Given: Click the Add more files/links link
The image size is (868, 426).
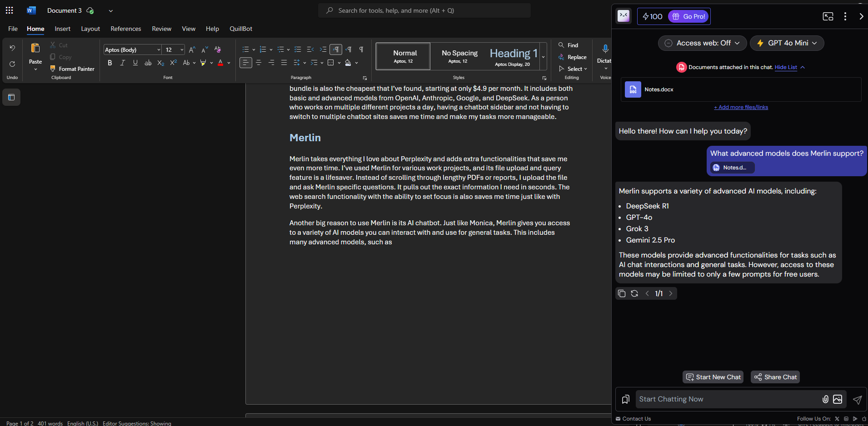Looking at the screenshot, I should point(741,107).
